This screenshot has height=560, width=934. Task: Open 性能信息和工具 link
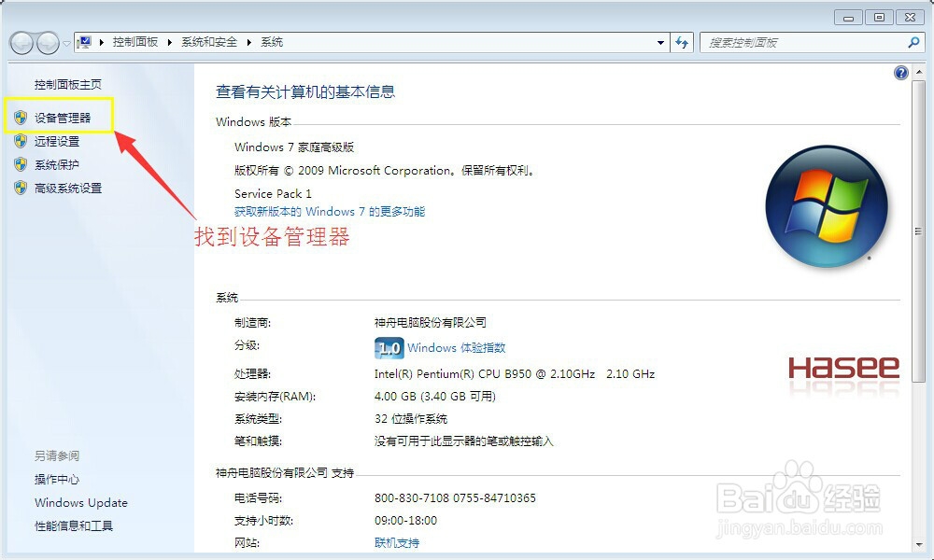pyautogui.click(x=74, y=526)
